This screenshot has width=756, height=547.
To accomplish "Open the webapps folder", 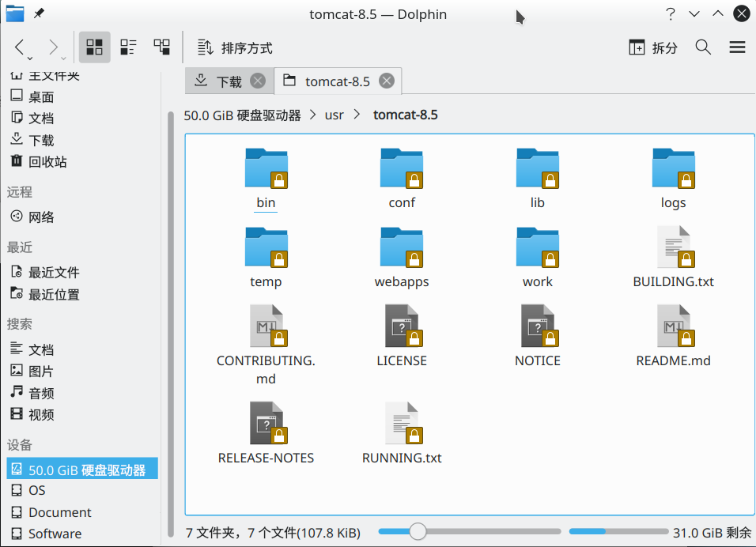I will click(x=402, y=258).
